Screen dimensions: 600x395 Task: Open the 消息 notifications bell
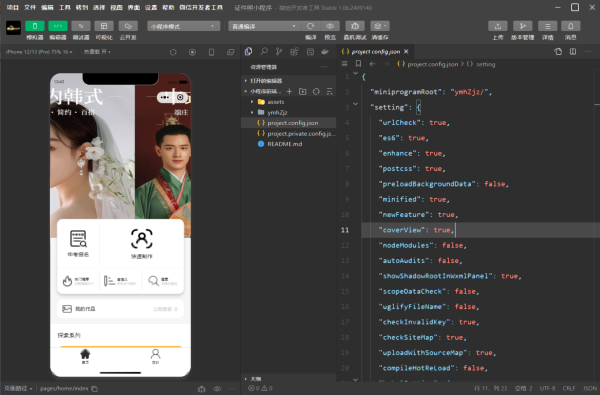(571, 26)
